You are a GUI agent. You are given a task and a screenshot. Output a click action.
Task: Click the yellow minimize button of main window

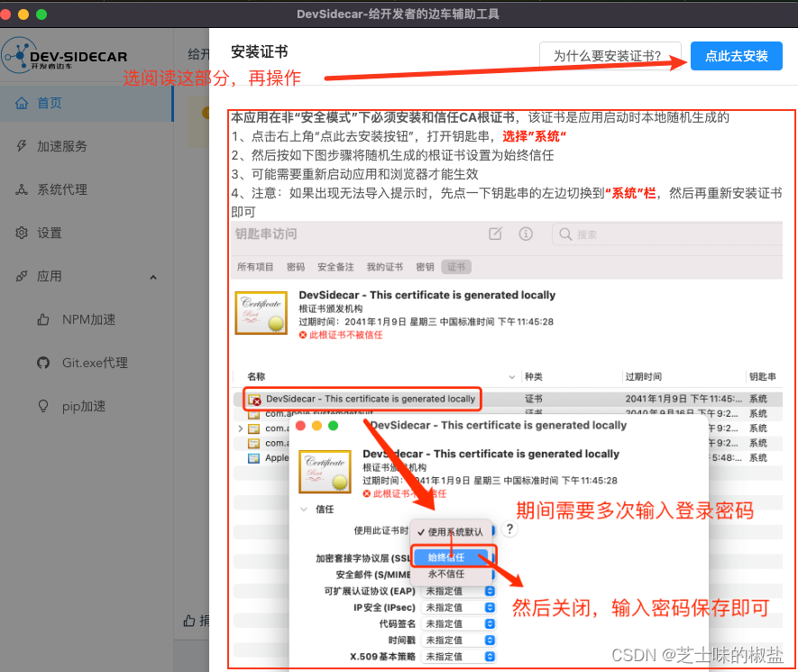pyautogui.click(x=23, y=14)
